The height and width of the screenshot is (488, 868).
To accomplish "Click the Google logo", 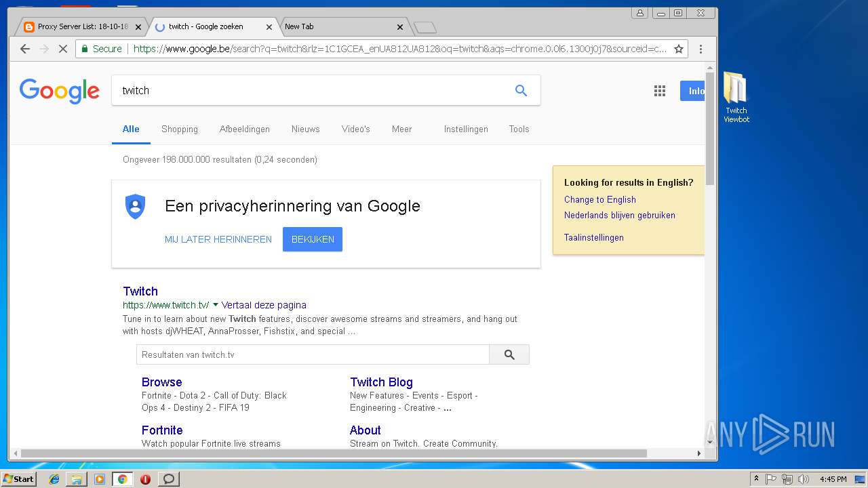I will click(x=60, y=91).
